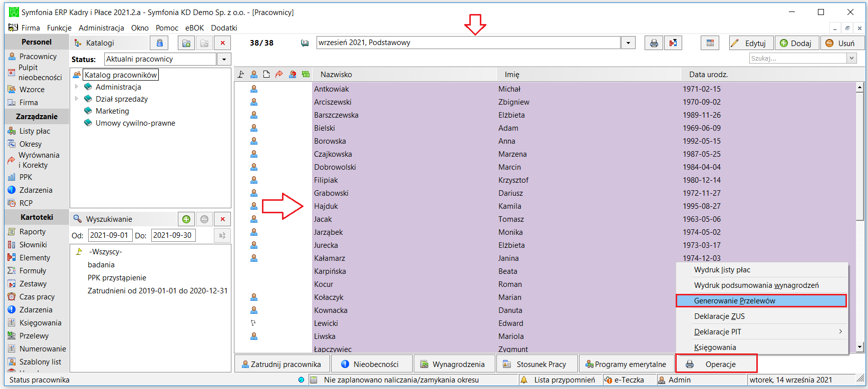The width and height of the screenshot is (868, 389).
Task: Click the add new catalog folder icon
Action: point(186,43)
